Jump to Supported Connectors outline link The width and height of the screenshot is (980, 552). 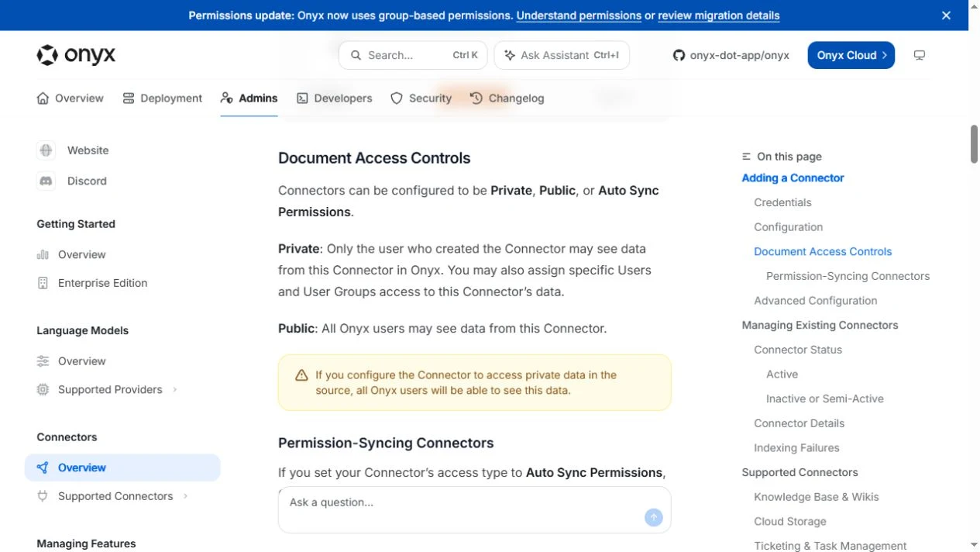[799, 472]
